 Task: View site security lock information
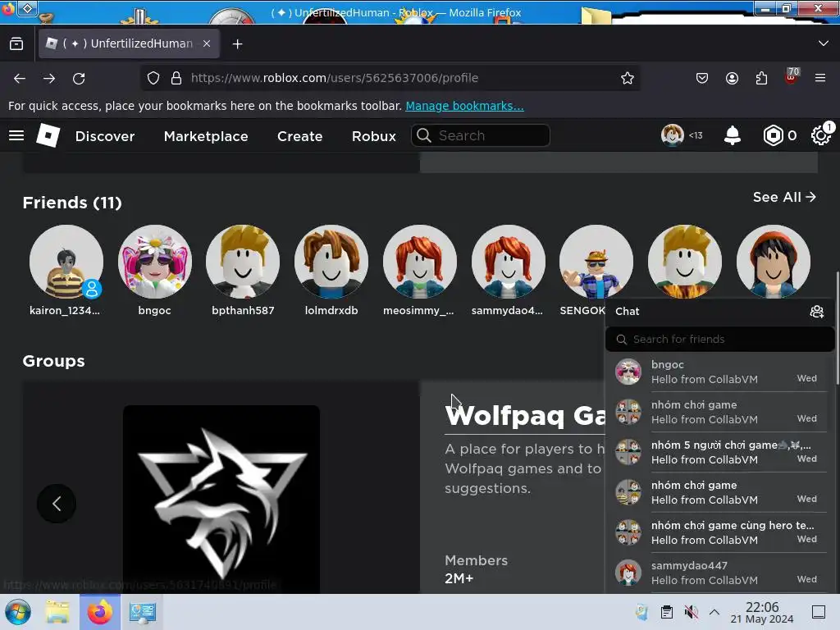tap(176, 78)
